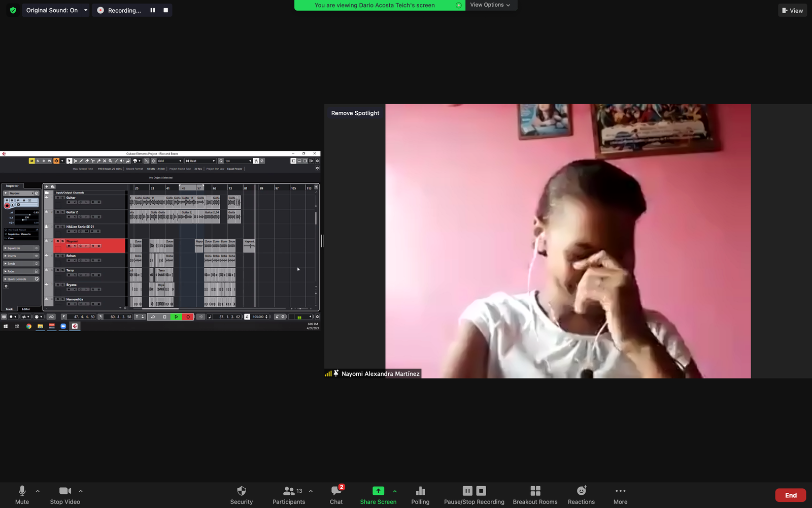The width and height of the screenshot is (812, 508).
Task: Expand audio settings chevron next to Mute
Action: (x=38, y=491)
